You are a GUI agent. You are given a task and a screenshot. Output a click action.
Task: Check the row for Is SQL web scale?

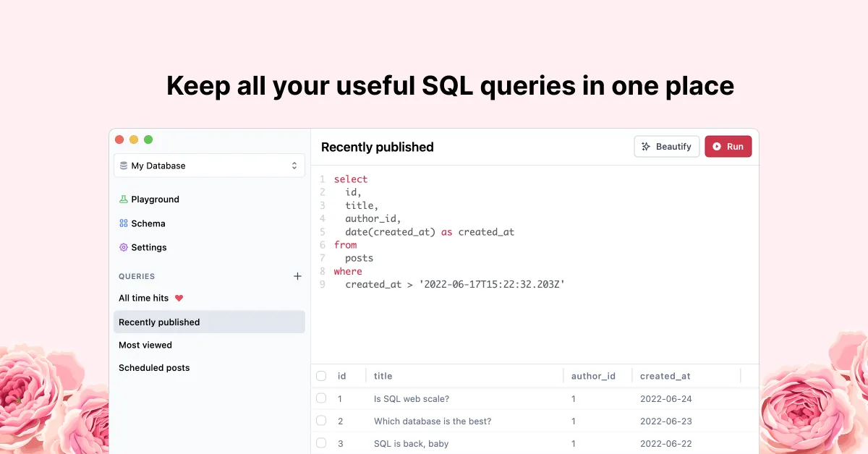[321, 398]
